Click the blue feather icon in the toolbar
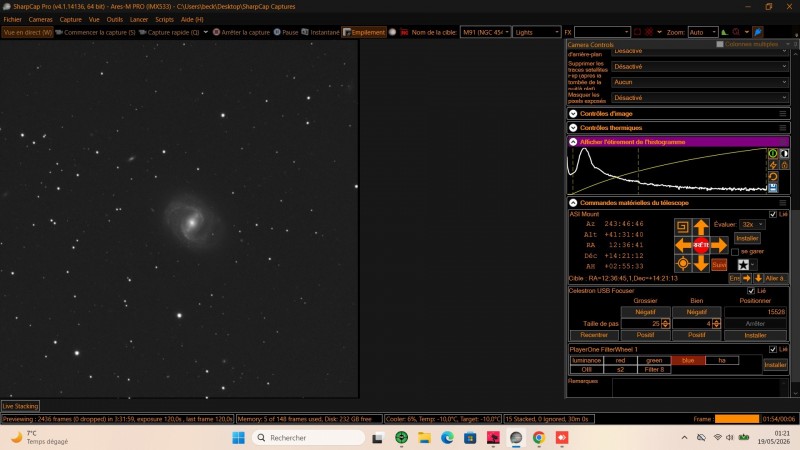 coord(758,32)
